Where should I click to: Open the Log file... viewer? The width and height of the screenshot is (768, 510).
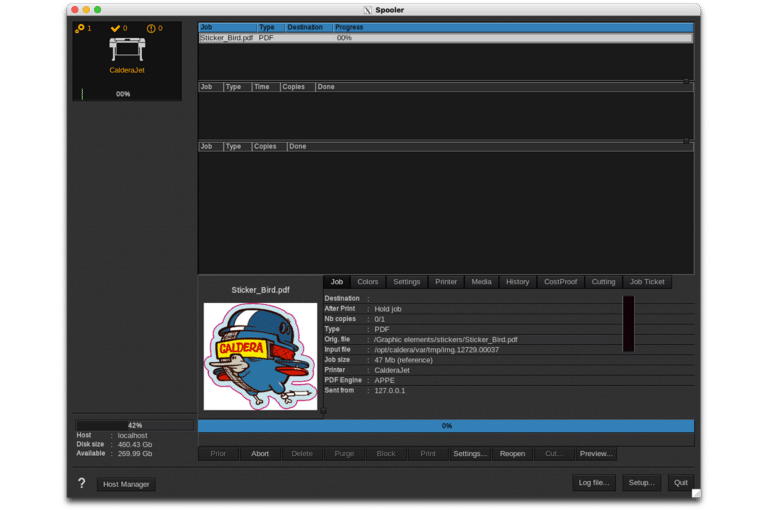[594, 483]
